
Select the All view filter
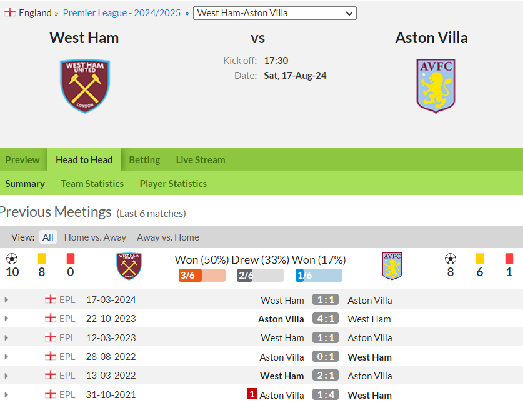(x=47, y=237)
